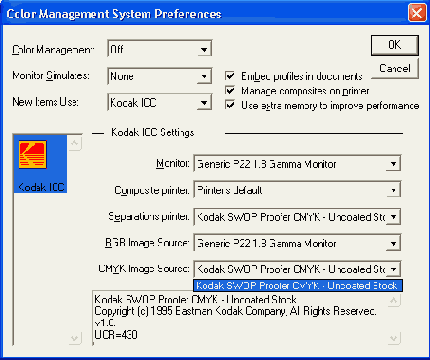Click inside the profile description text box
Viewport: 430px width, 360px height.
coord(240,318)
